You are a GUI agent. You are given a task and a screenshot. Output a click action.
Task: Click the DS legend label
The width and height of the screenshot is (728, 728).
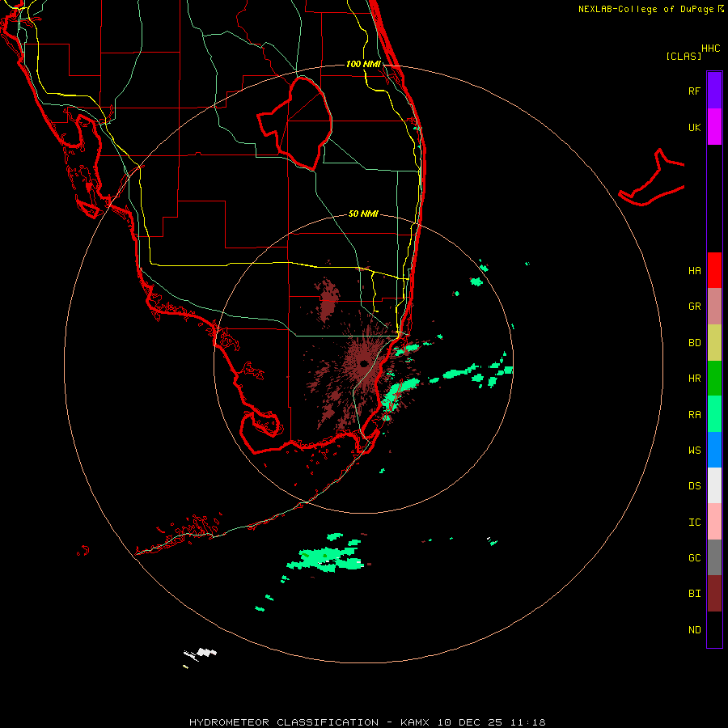point(694,486)
